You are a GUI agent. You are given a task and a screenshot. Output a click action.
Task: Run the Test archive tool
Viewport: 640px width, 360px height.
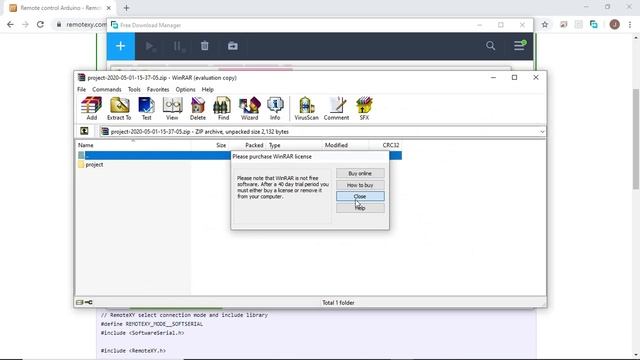click(147, 108)
